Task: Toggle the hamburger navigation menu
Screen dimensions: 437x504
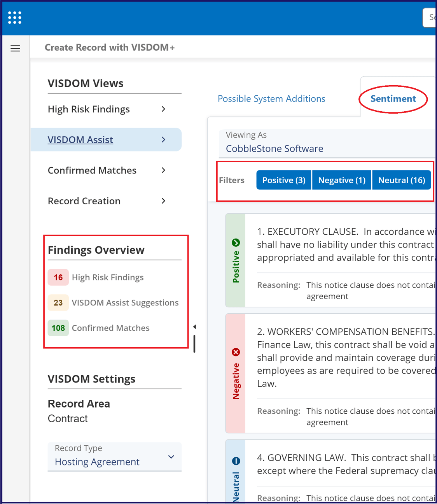Action: pos(15,49)
